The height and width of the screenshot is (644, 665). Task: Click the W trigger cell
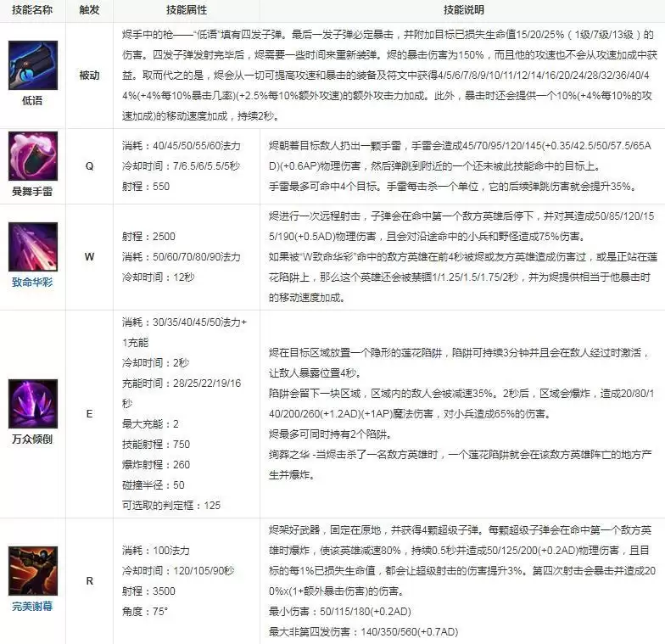pos(90,256)
